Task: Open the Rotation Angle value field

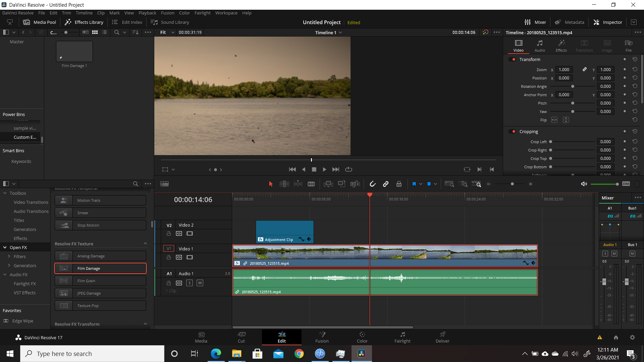Action: [605, 86]
